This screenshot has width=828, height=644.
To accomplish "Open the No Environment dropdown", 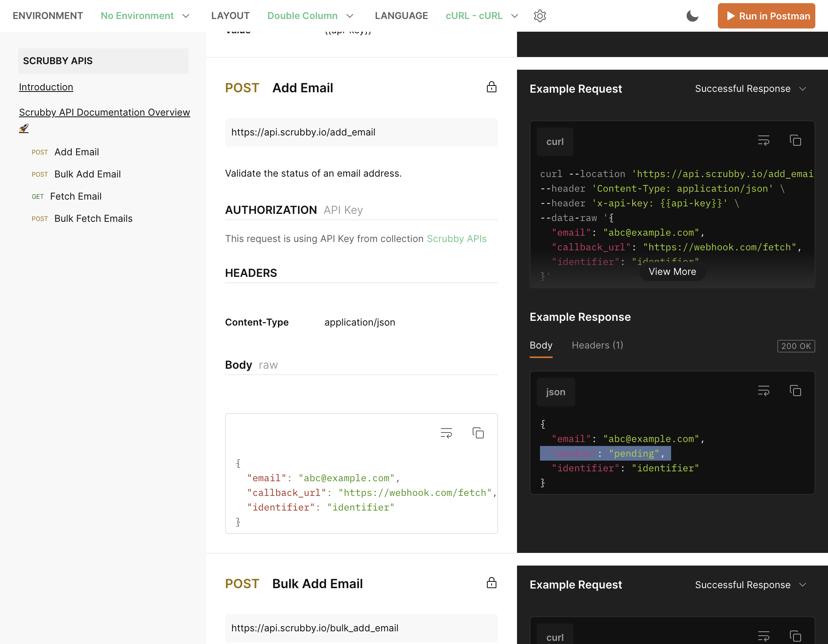I will coord(145,16).
